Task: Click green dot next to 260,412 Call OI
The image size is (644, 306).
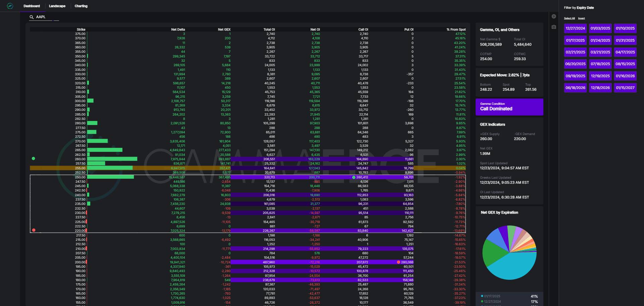Action: [x=354, y=177]
